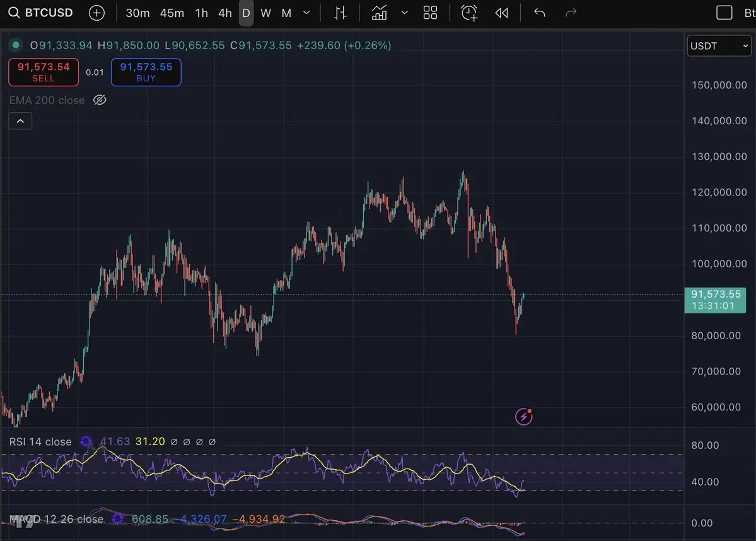Click the 0.01 spread value
This screenshot has height=541, width=756.
95,73
